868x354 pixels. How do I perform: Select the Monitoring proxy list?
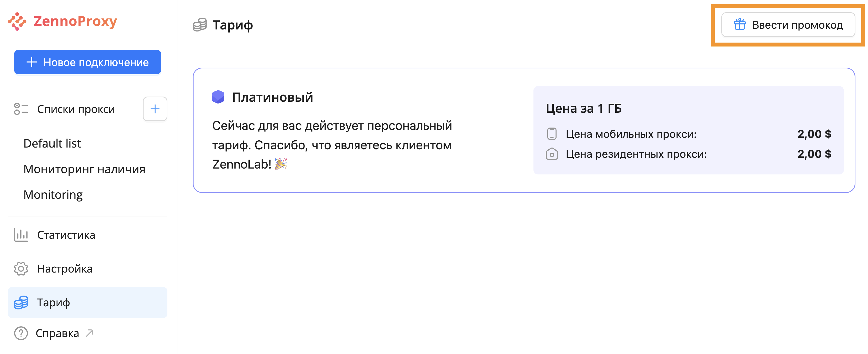tap(53, 195)
